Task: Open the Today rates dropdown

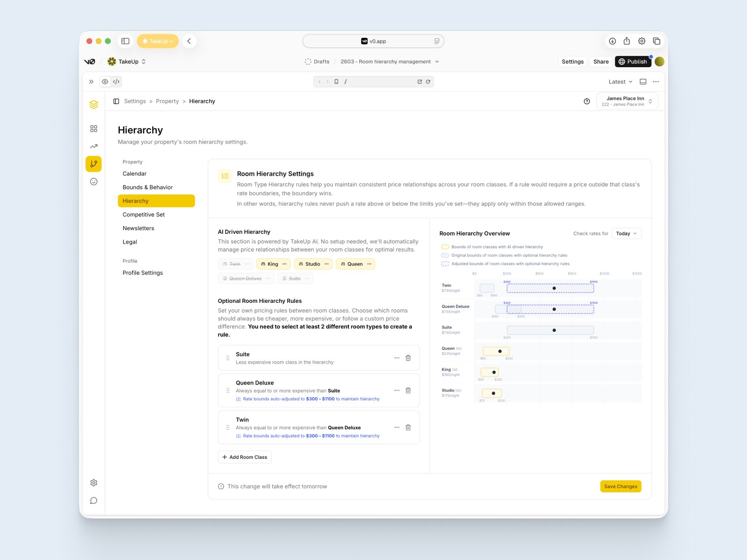Action: [627, 233]
